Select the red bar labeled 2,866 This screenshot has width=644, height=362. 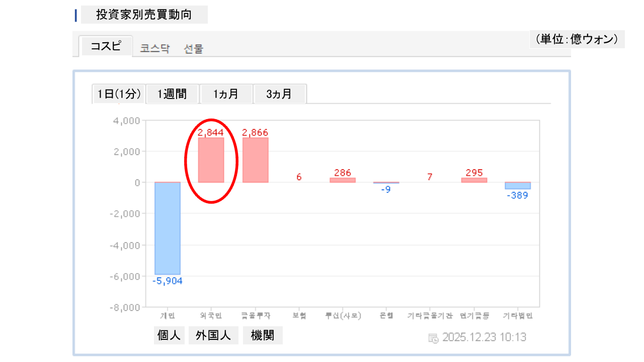[x=255, y=160]
